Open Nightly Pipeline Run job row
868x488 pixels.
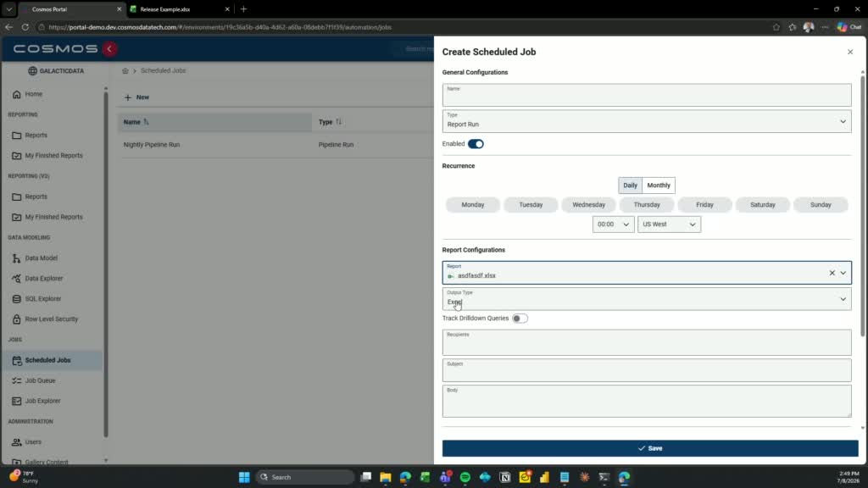pyautogui.click(x=152, y=144)
